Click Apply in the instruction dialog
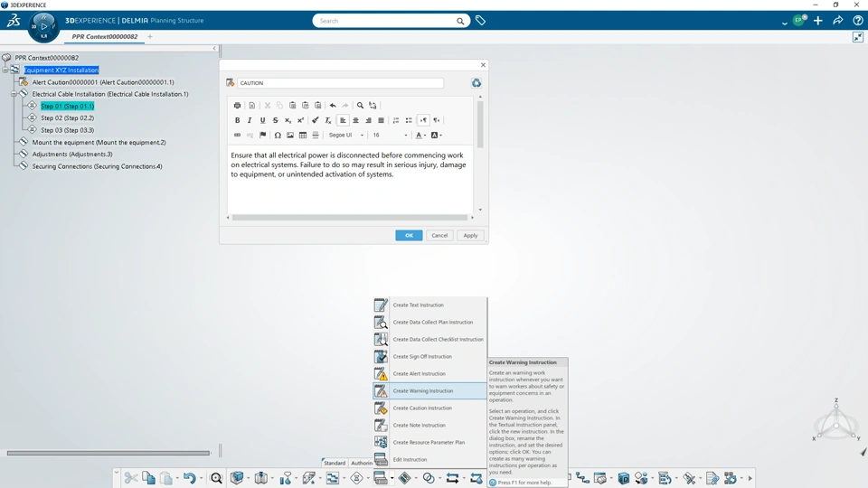The image size is (868, 488). coord(470,235)
